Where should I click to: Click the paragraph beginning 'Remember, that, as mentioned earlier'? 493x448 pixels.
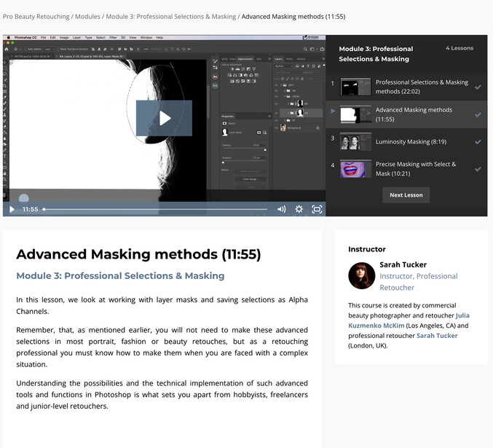(162, 347)
